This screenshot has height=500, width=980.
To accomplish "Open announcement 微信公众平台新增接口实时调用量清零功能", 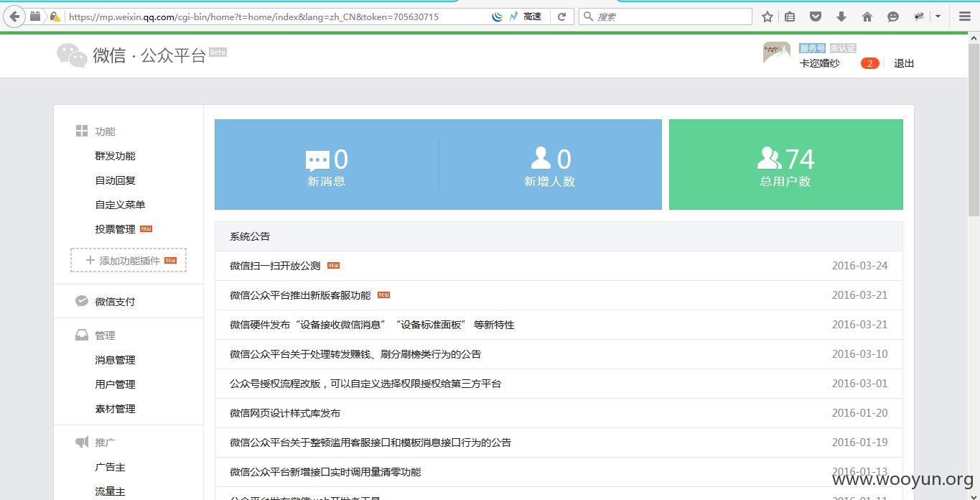I will point(325,472).
